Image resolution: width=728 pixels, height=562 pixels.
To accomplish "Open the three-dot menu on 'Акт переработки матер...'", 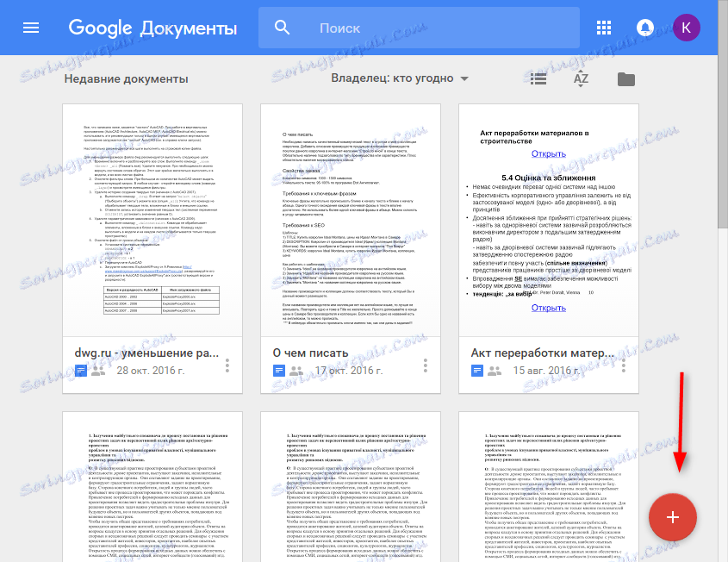I will (x=623, y=365).
